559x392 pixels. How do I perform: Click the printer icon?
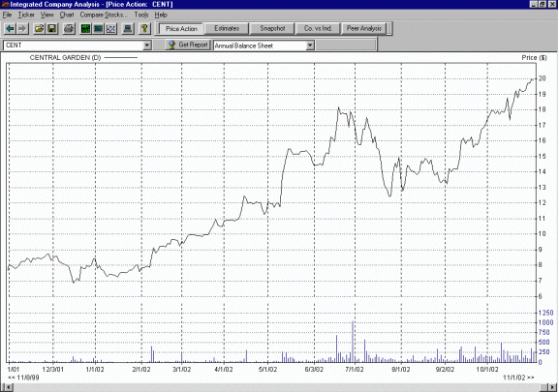(69, 28)
